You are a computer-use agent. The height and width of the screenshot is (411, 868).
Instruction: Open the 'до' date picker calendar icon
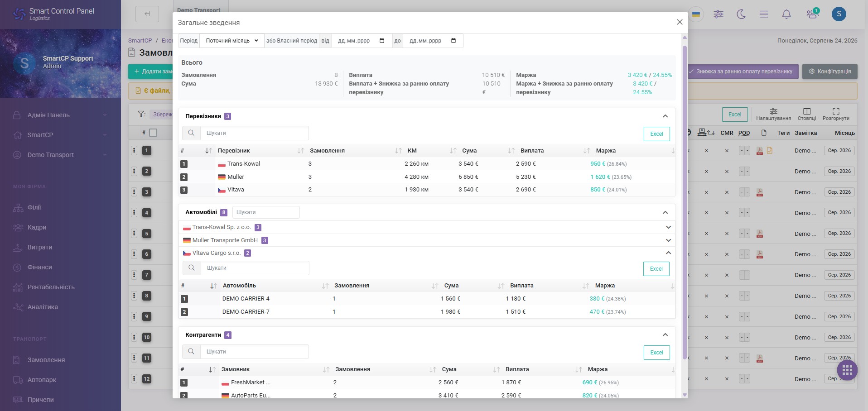point(453,41)
